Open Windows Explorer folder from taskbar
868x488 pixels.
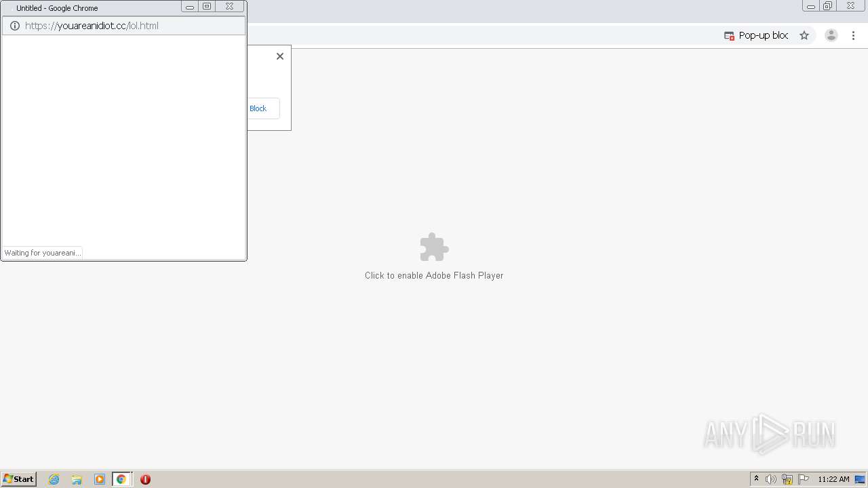pos(77,479)
